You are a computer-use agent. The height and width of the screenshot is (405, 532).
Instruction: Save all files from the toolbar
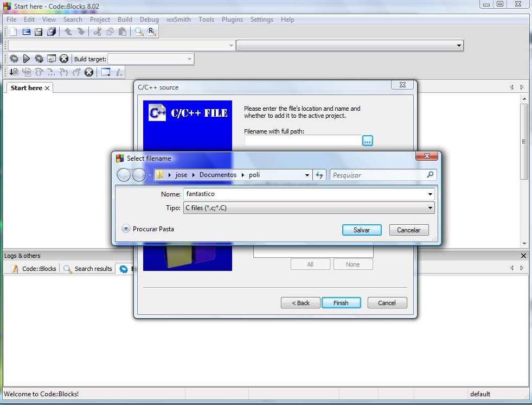pyautogui.click(x=52, y=32)
